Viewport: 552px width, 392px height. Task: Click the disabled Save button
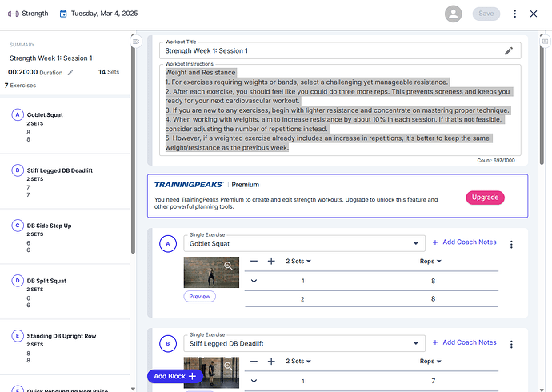[486, 14]
